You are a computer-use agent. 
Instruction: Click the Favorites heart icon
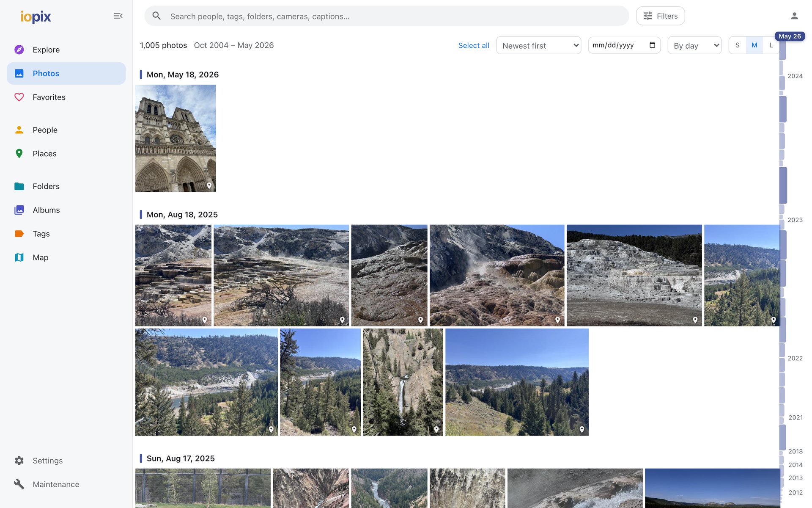[19, 97]
